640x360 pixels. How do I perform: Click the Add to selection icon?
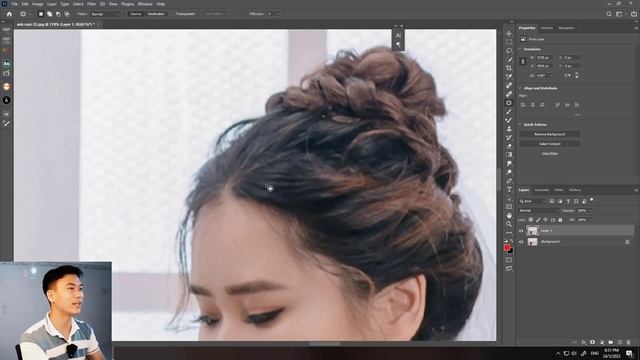click(49, 14)
